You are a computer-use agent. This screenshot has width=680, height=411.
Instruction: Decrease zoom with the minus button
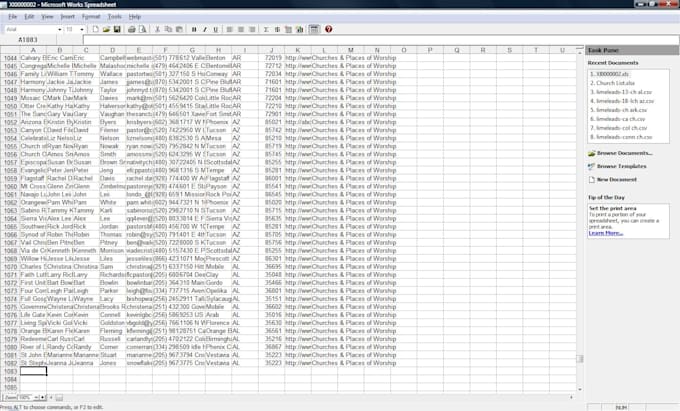click(x=36, y=398)
